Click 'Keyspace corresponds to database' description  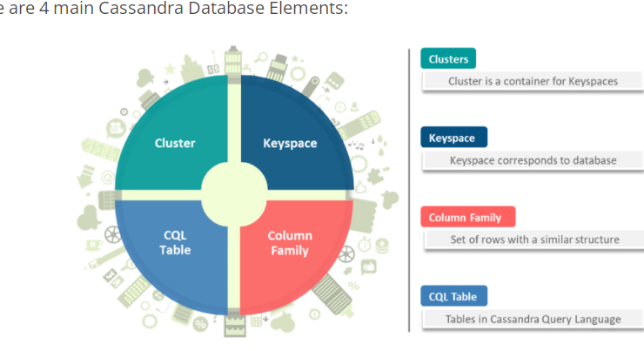tap(533, 160)
